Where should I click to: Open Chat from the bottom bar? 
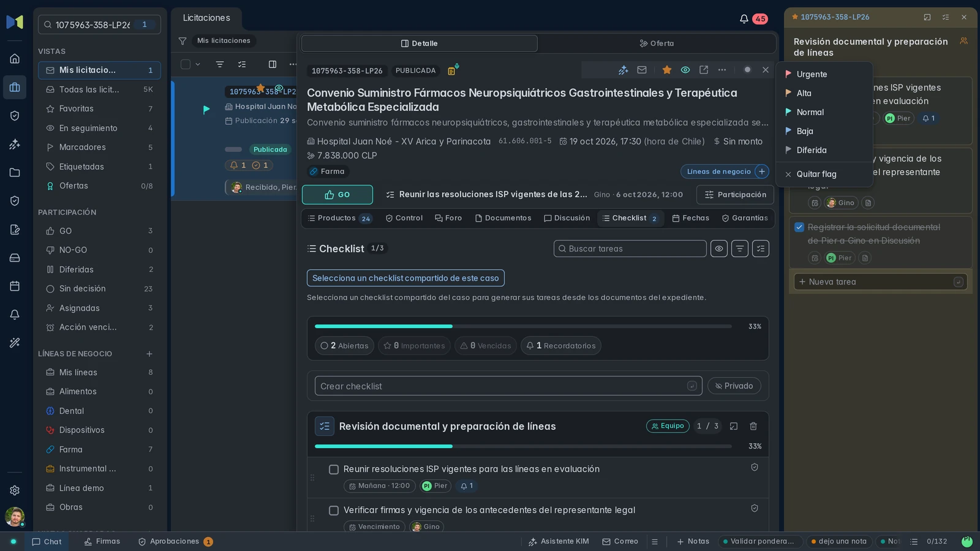click(47, 541)
